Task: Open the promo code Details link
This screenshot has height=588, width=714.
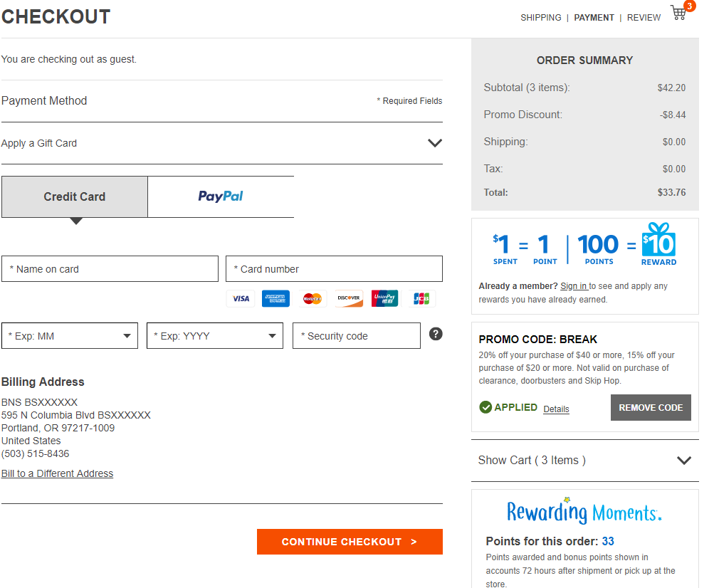Action: [556, 409]
